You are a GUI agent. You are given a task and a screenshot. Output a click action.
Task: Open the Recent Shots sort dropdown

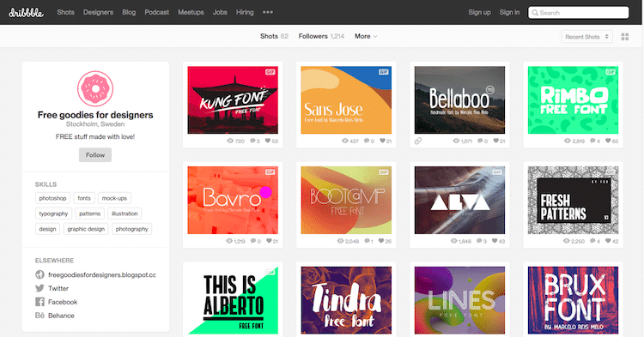click(587, 37)
